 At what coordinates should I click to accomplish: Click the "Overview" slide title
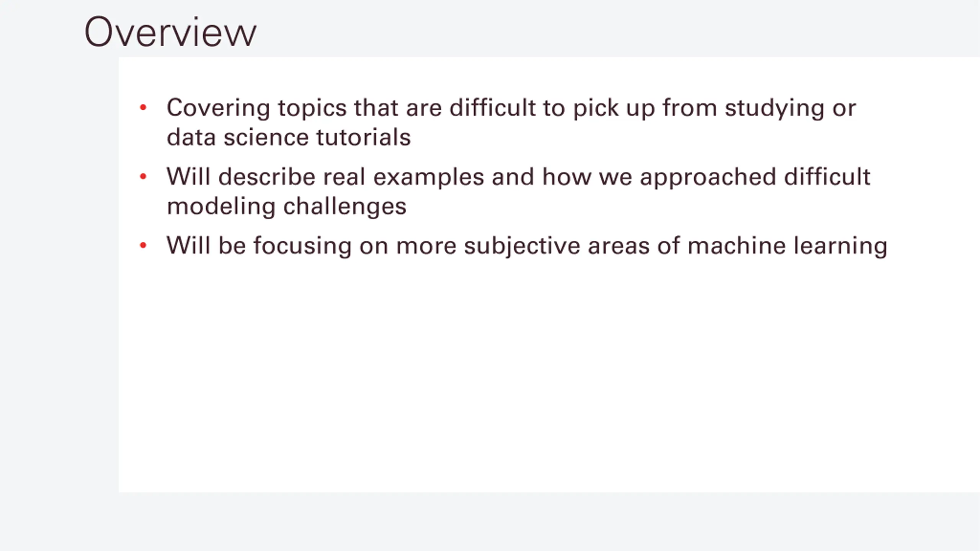[x=170, y=32]
